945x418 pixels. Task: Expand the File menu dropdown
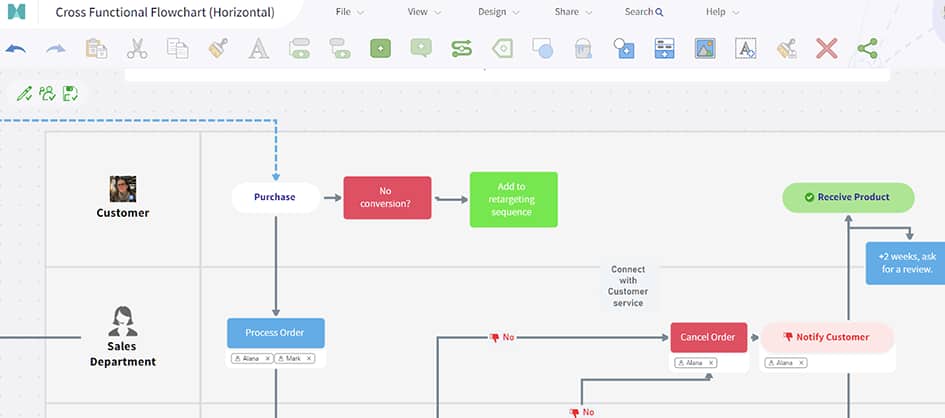pyautogui.click(x=350, y=12)
